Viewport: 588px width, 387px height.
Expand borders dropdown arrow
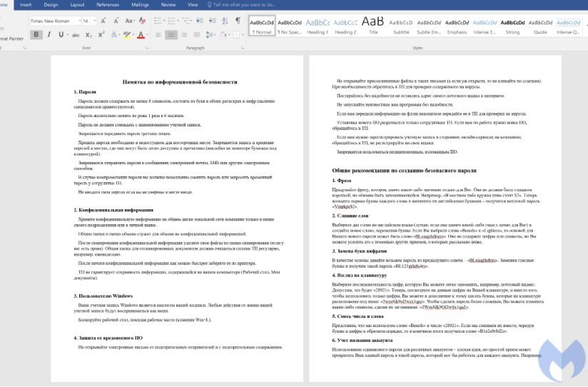242,35
